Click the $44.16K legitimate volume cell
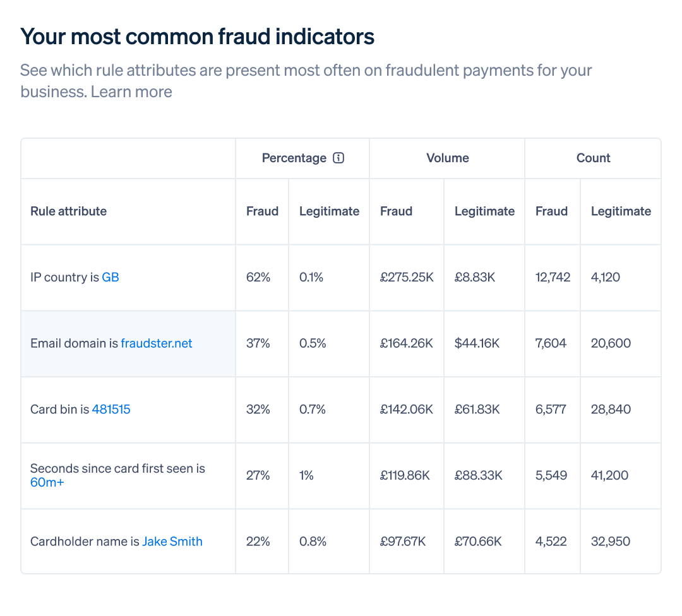 pos(484,343)
